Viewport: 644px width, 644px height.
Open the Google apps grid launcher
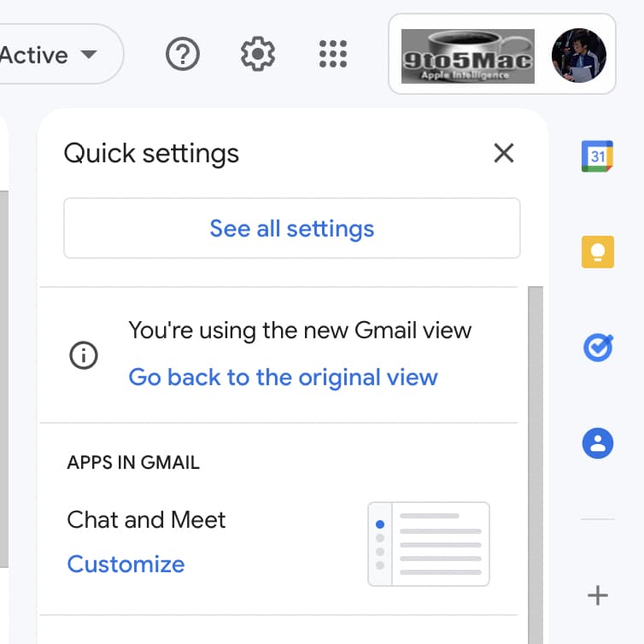(332, 55)
